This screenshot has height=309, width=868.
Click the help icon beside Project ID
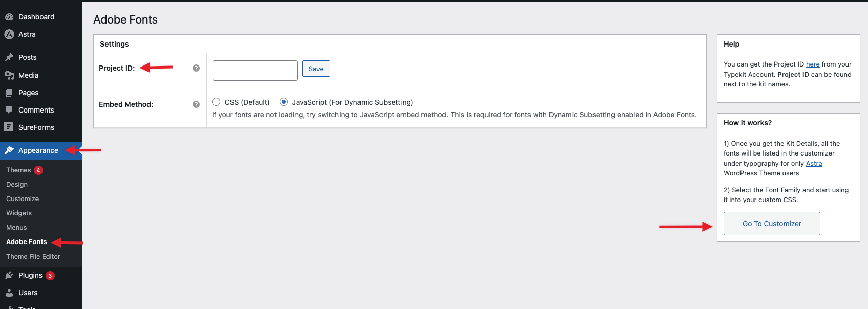[x=196, y=68]
